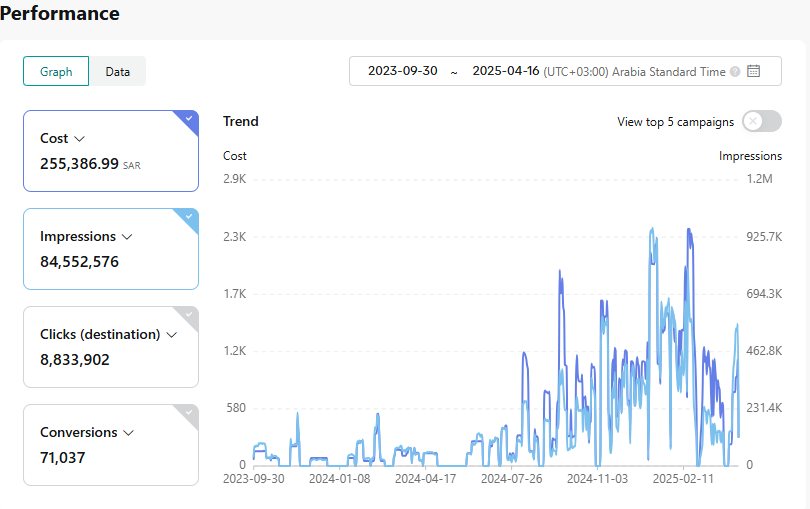Set start date field 2023-09-30
This screenshot has width=810, height=509.
coord(402,71)
